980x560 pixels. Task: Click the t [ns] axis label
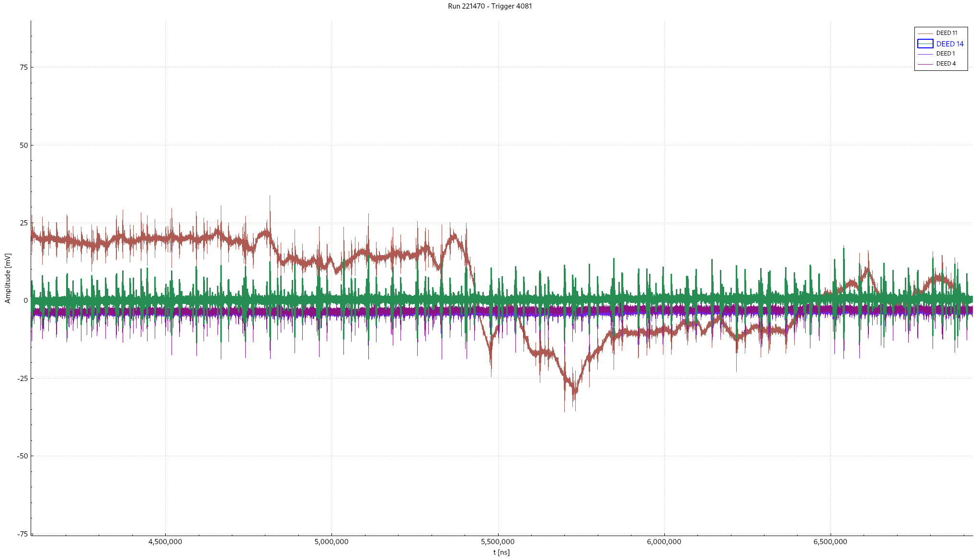click(501, 552)
